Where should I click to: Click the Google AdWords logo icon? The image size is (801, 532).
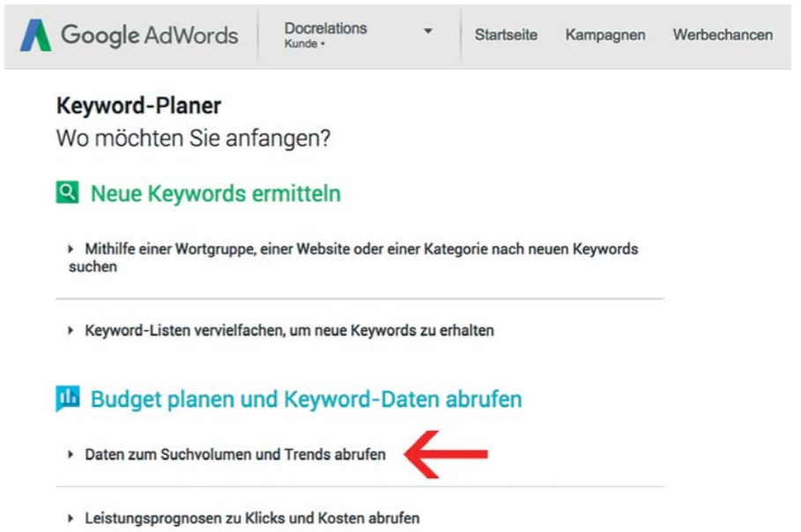[36, 35]
